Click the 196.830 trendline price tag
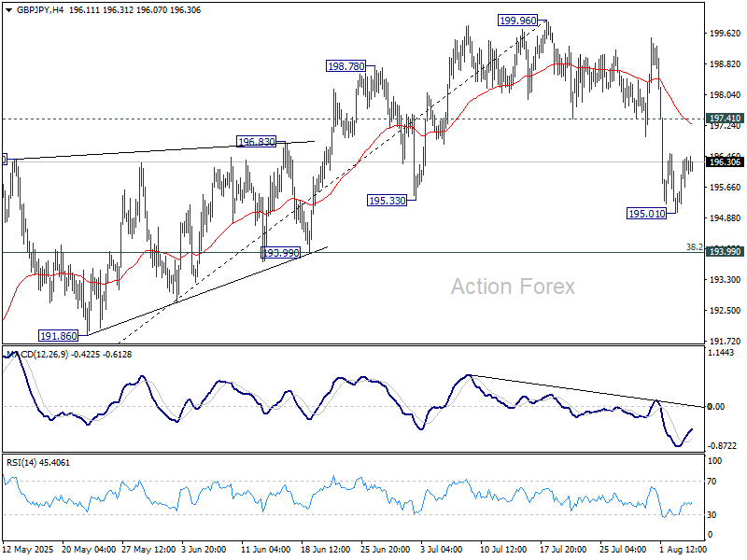Viewport: 747px width, 560px height. [x=254, y=142]
